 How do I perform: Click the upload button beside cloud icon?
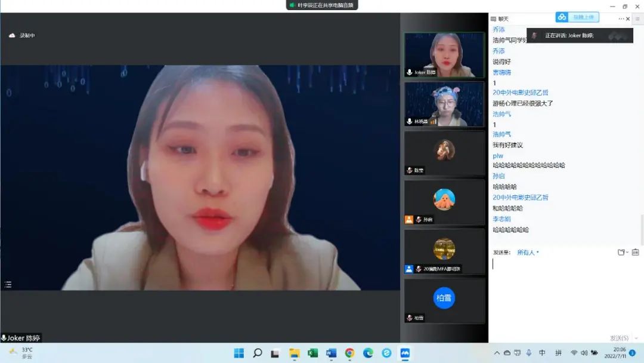click(x=584, y=17)
